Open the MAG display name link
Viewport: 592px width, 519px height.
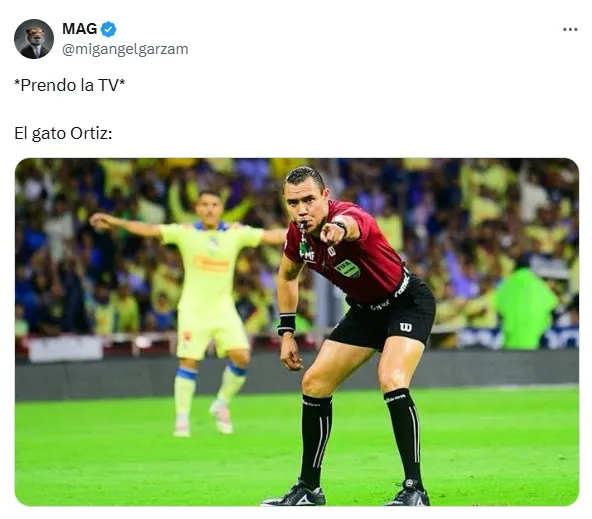pos(80,29)
